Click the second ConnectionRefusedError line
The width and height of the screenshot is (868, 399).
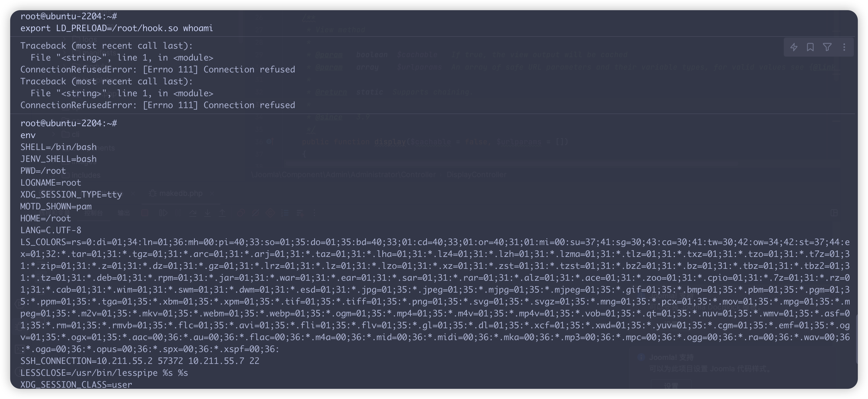(158, 105)
